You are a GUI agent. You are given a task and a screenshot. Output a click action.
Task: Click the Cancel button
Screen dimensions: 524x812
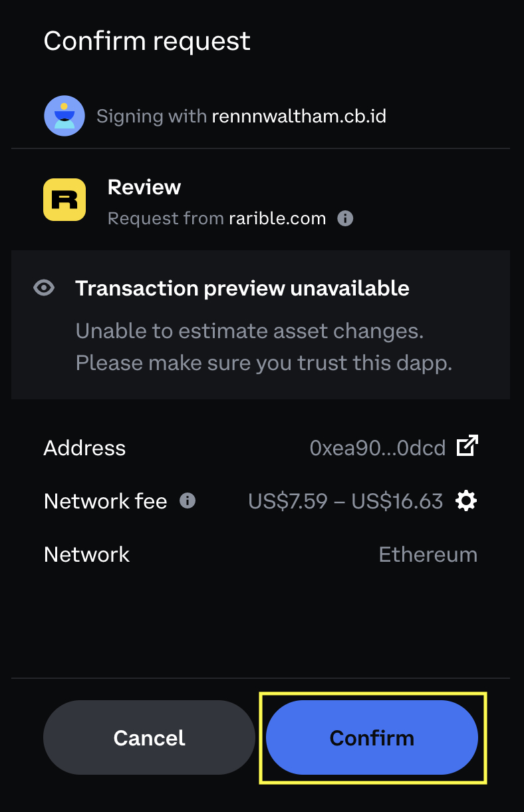(149, 737)
